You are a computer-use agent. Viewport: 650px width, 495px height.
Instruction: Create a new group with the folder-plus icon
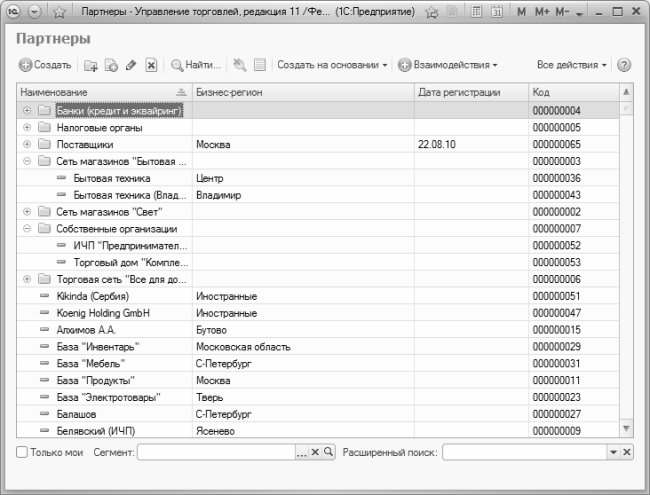click(90, 65)
